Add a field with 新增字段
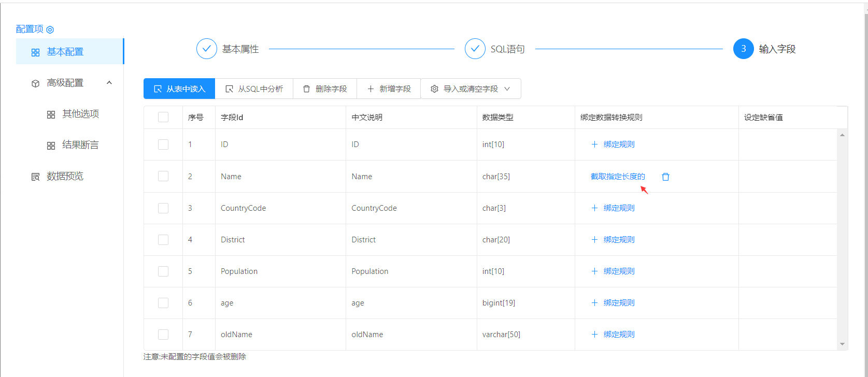This screenshot has height=377, width=868. 389,89
